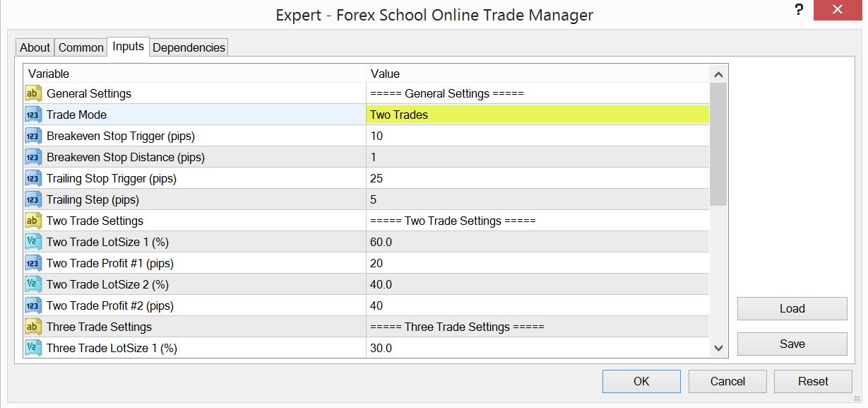This screenshot has width=868, height=408.
Task: Select 'Three Trade Settings' variable name
Action: (x=99, y=327)
